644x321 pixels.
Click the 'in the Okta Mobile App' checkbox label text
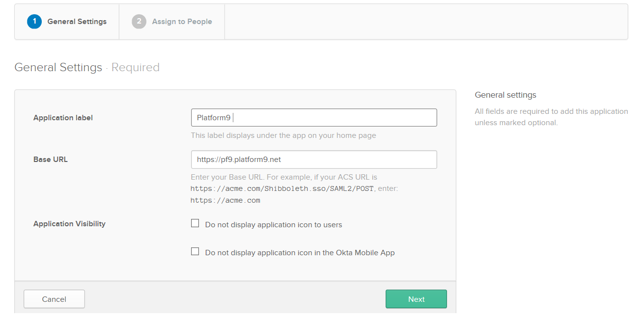click(300, 253)
